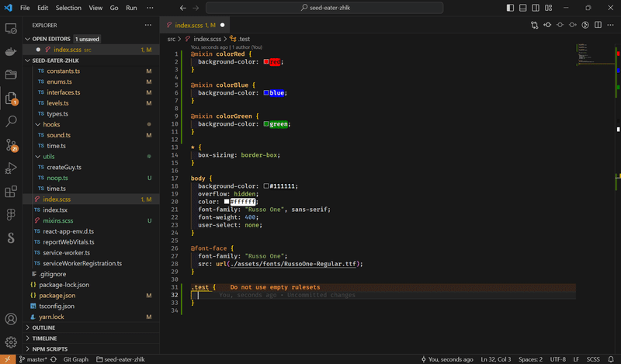Go to next change in editor toolbar

tap(572, 25)
